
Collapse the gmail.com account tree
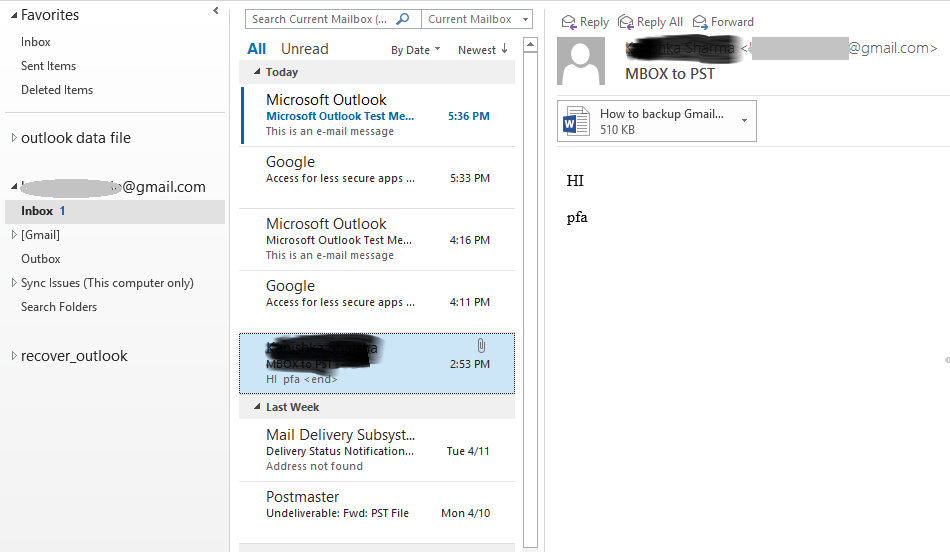14,187
